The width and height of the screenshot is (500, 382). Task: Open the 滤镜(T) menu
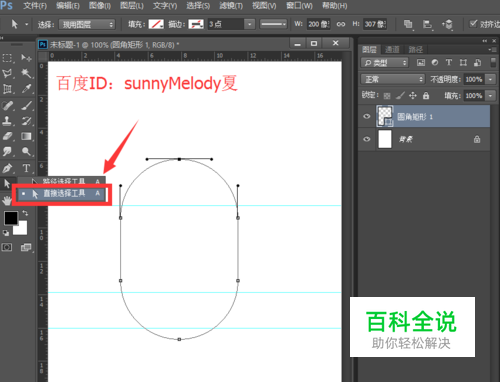(x=231, y=6)
